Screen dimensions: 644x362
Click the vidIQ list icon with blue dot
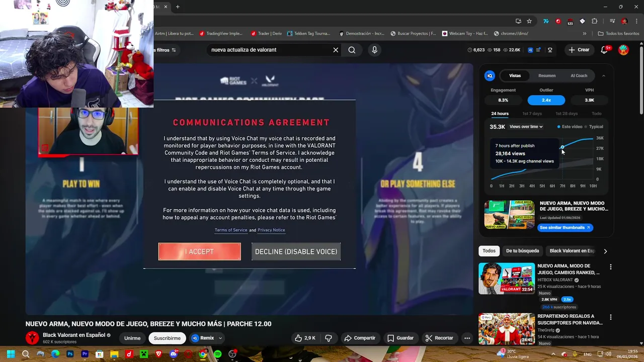click(538, 50)
